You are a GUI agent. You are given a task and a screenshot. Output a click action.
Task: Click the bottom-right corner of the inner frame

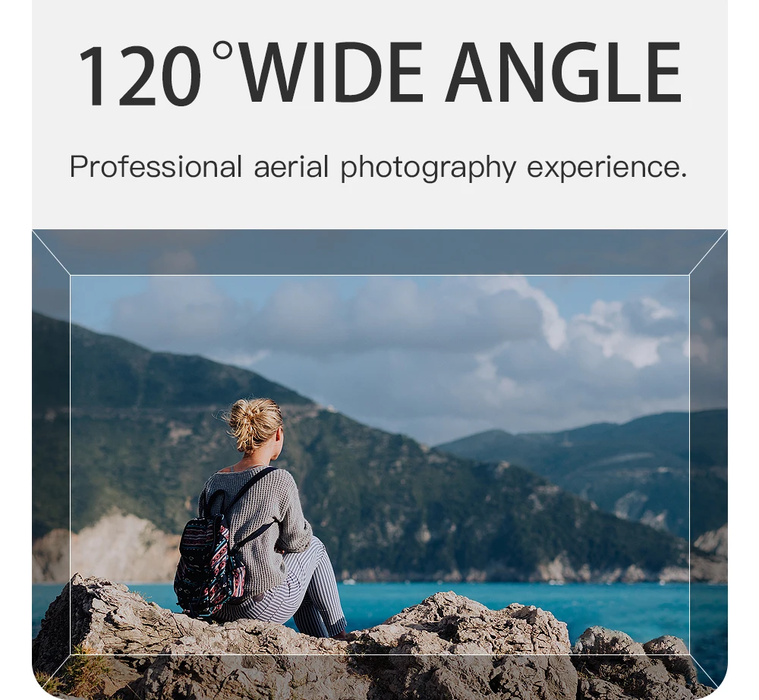[x=689, y=654]
